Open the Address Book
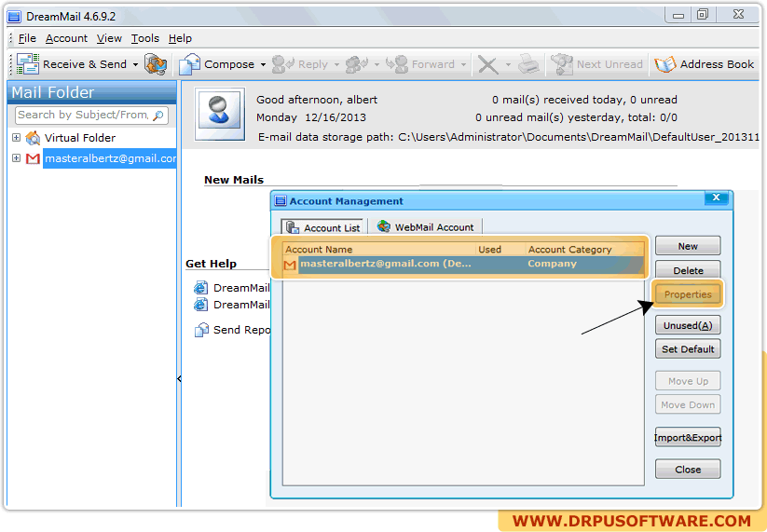 705,64
